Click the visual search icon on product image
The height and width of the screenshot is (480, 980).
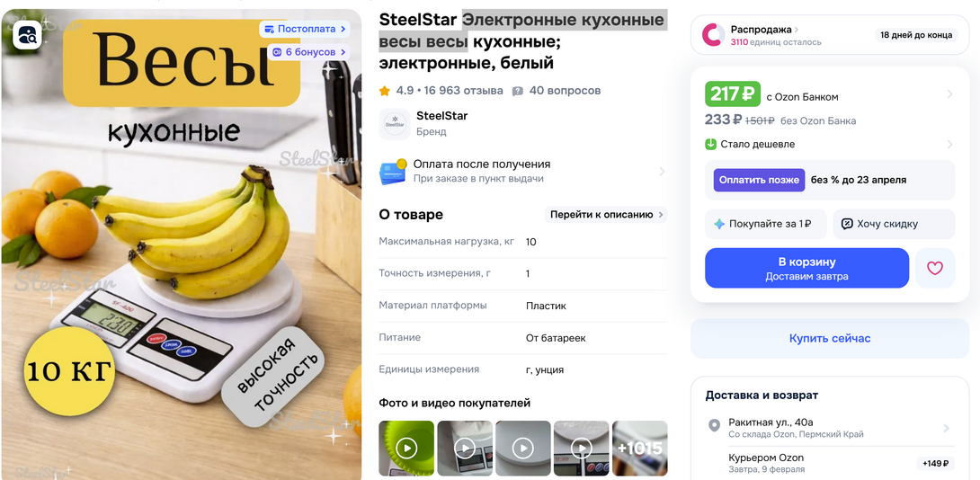[x=27, y=35]
